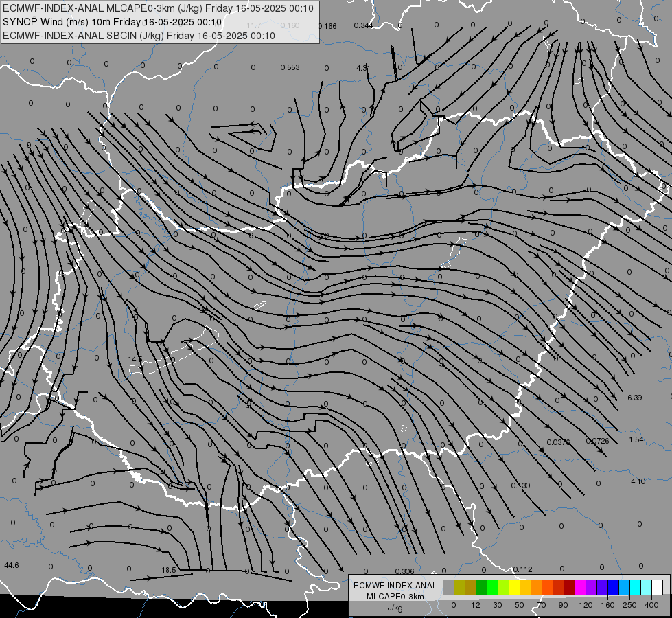Click the map value 0.166
This screenshot has height=618, width=672.
[x=327, y=26]
